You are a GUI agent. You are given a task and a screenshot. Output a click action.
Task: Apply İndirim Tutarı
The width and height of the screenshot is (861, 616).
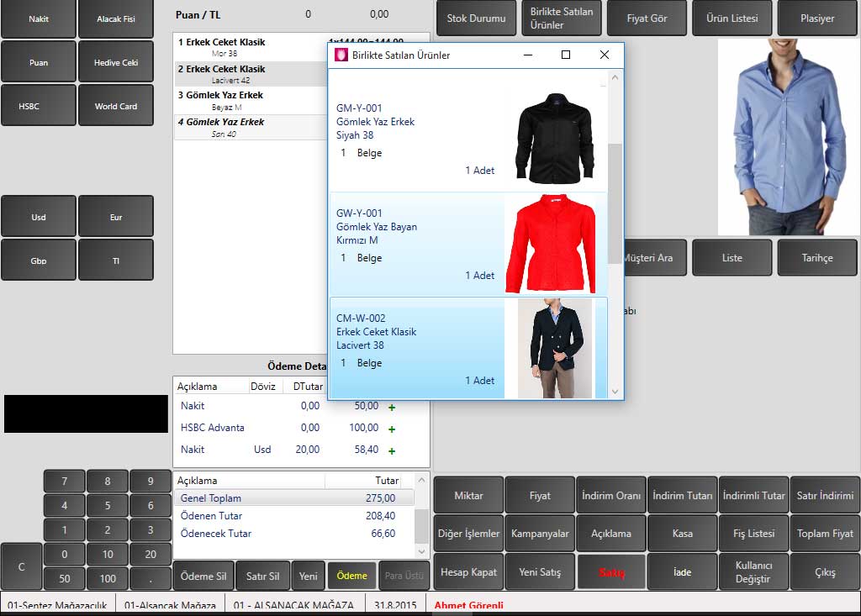(683, 495)
